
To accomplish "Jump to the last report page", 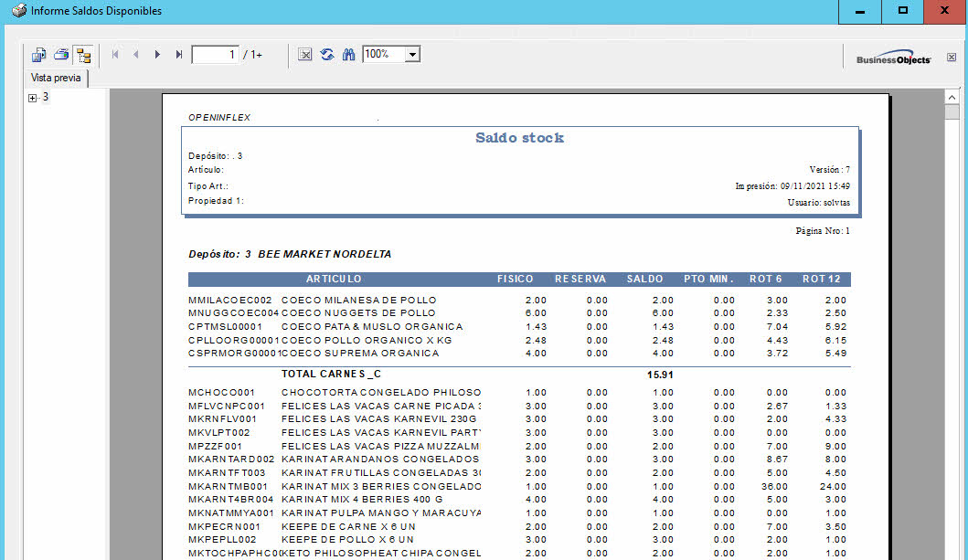I will pos(178,55).
